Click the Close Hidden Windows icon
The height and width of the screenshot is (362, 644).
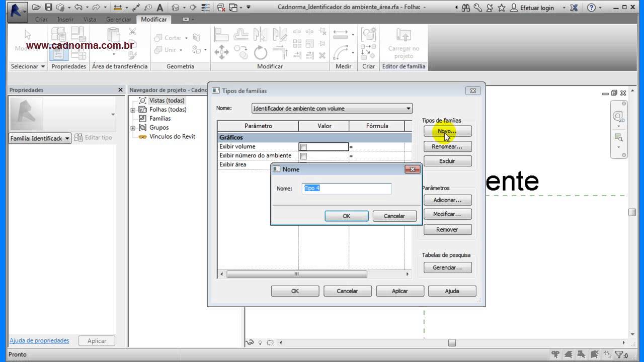tap(221, 8)
